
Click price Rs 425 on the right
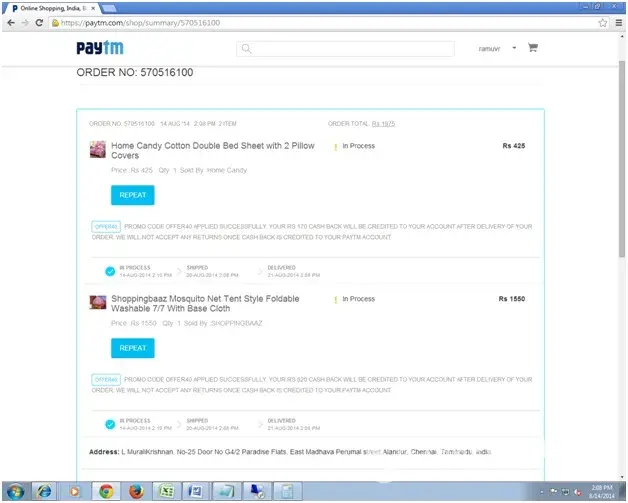[x=513, y=146]
